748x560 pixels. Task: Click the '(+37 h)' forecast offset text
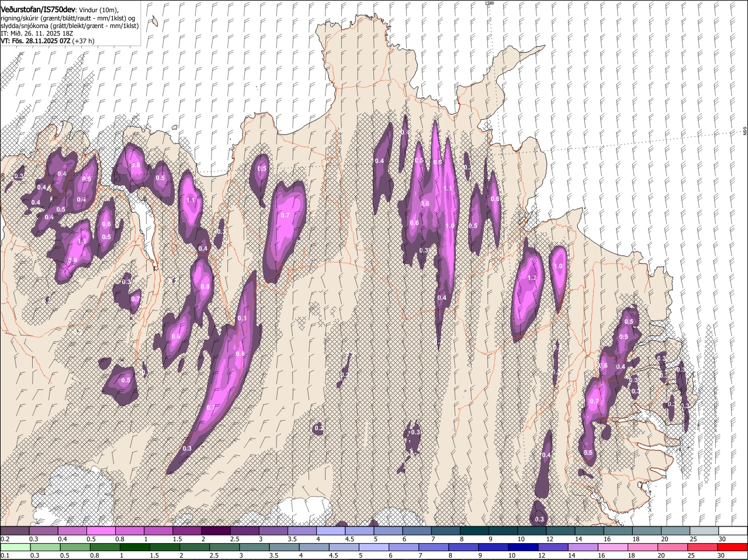click(84, 41)
